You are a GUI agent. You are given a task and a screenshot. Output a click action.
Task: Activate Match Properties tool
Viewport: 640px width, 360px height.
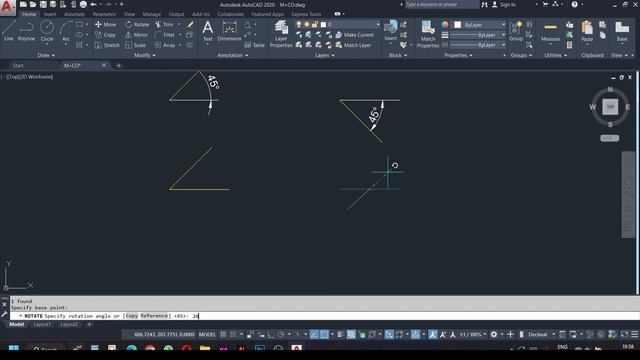click(x=428, y=33)
